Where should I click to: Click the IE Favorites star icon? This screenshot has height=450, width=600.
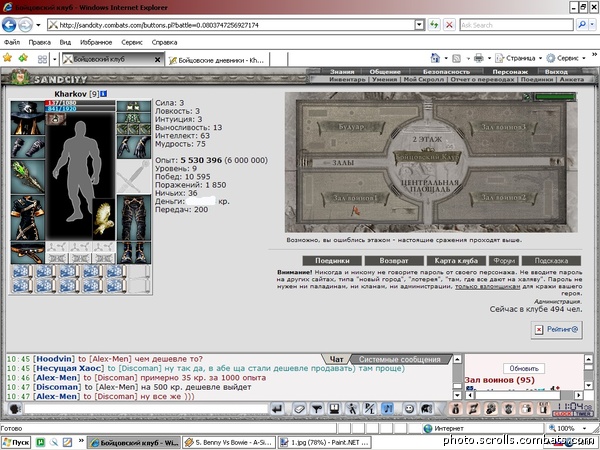point(7,58)
